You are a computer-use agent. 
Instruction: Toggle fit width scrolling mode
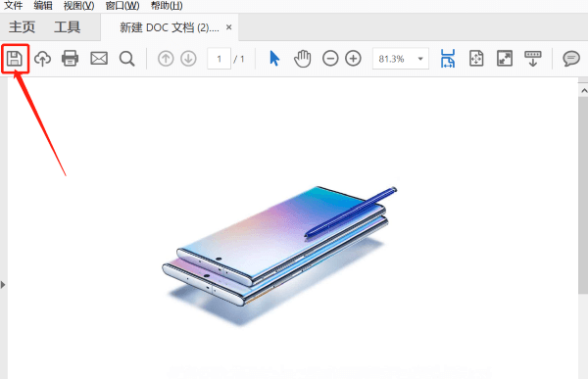tap(448, 59)
